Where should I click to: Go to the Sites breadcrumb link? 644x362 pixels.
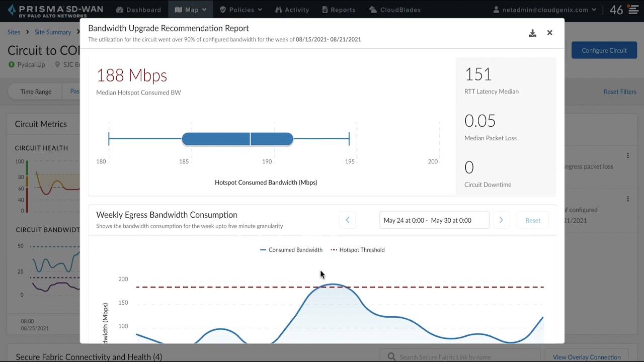[x=14, y=32]
